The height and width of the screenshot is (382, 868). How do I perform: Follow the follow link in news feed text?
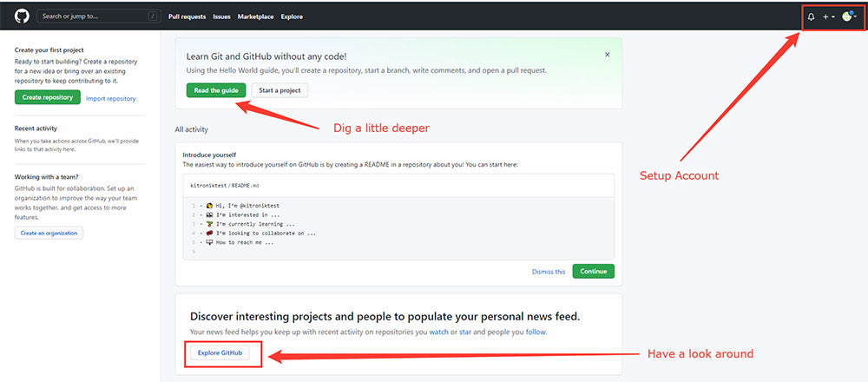tap(536, 333)
